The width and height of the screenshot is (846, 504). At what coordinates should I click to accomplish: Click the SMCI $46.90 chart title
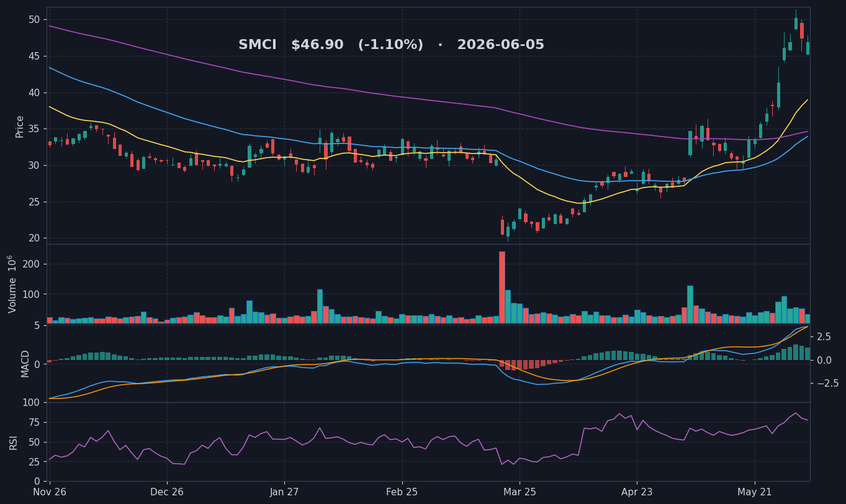pos(391,45)
